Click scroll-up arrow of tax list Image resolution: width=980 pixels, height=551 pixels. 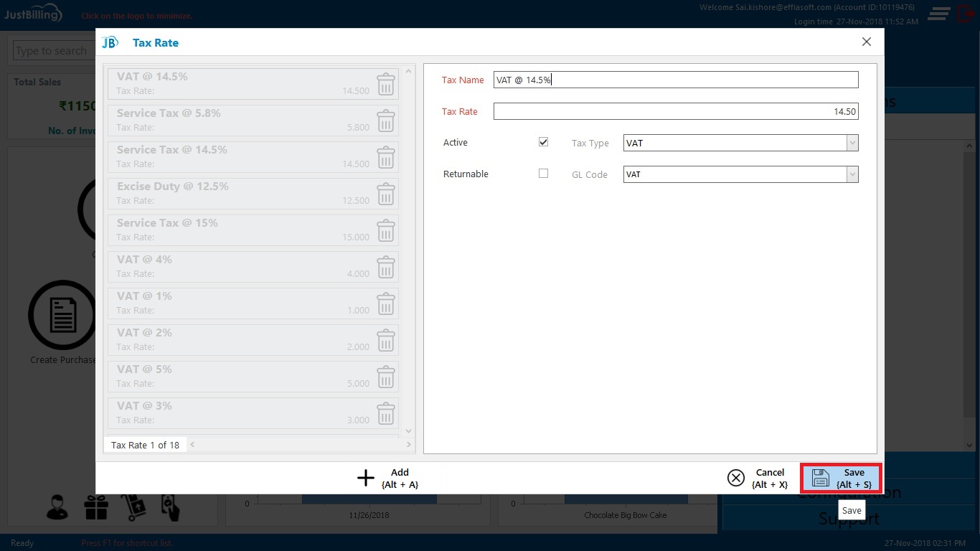[409, 71]
